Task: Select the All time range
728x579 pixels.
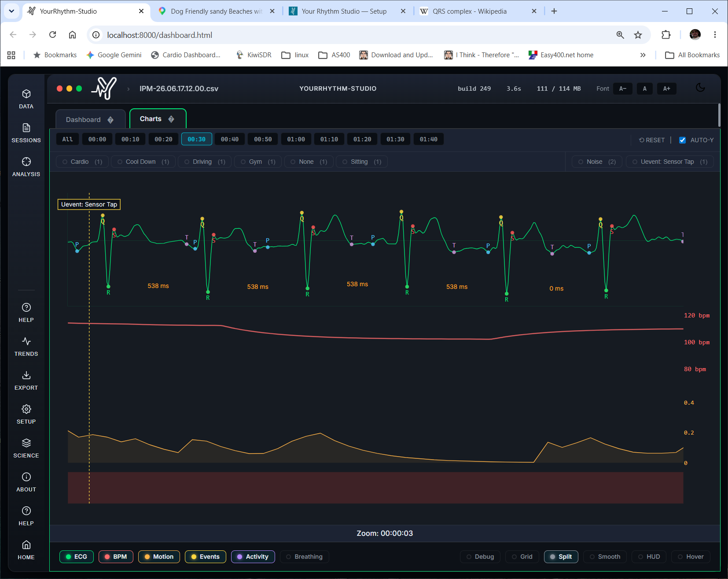Action: pyautogui.click(x=67, y=139)
